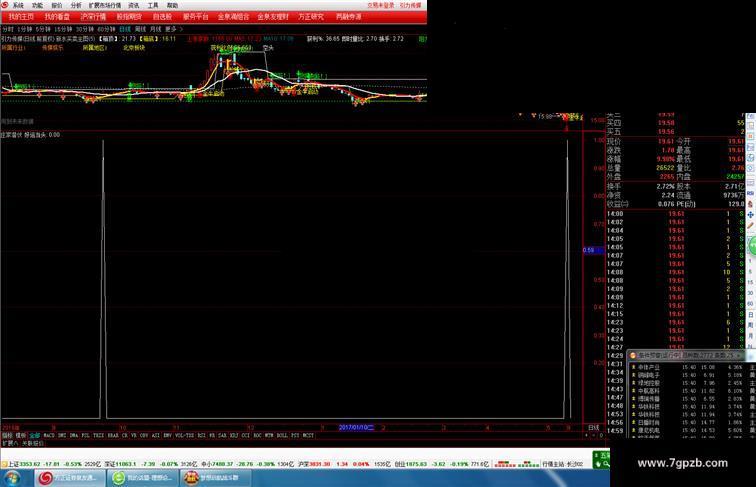Screen dimensions: 756x487
Task: Open the 报价 menu
Action: [56, 5]
